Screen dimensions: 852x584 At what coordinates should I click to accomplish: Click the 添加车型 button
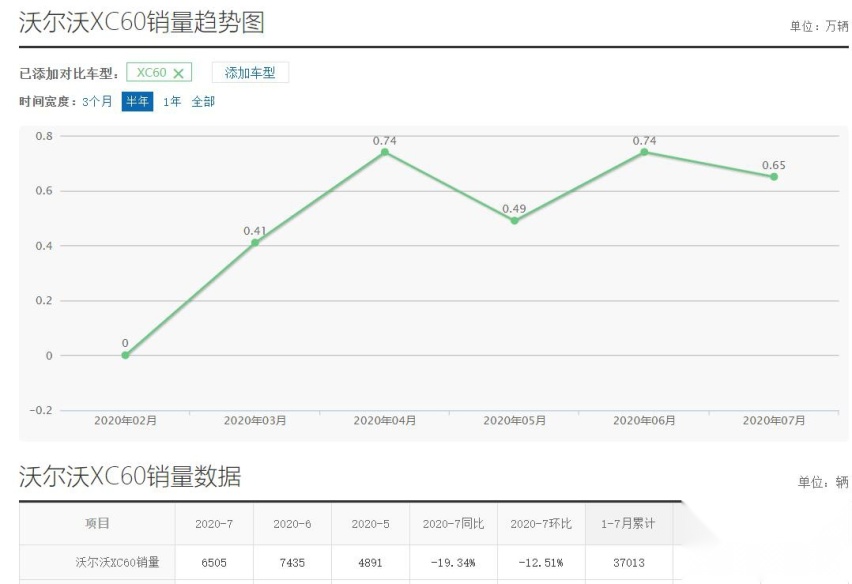(250, 73)
